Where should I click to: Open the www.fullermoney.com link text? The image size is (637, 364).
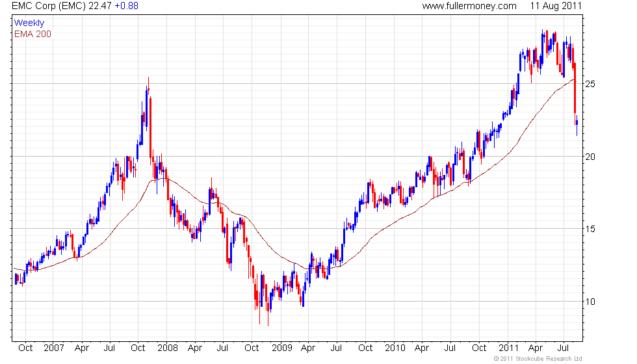469,6
